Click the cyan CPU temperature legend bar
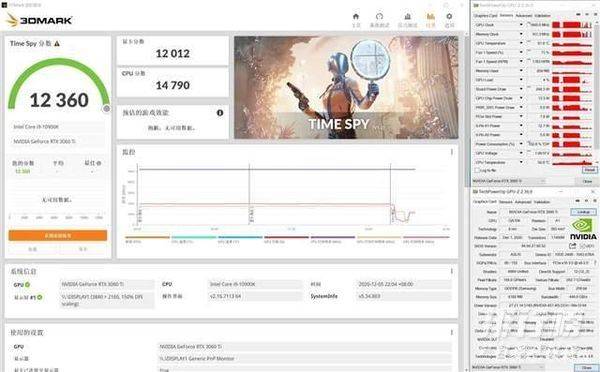The image size is (600, 372). tap(194, 237)
